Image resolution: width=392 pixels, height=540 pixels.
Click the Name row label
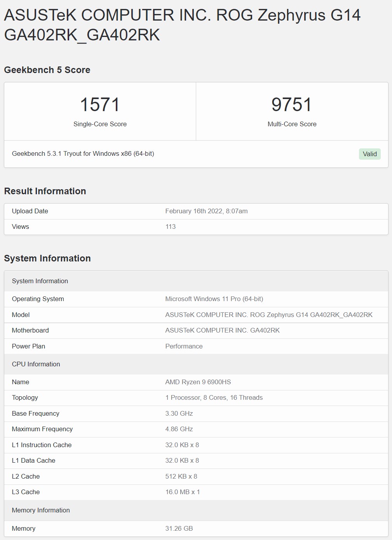[x=21, y=382]
